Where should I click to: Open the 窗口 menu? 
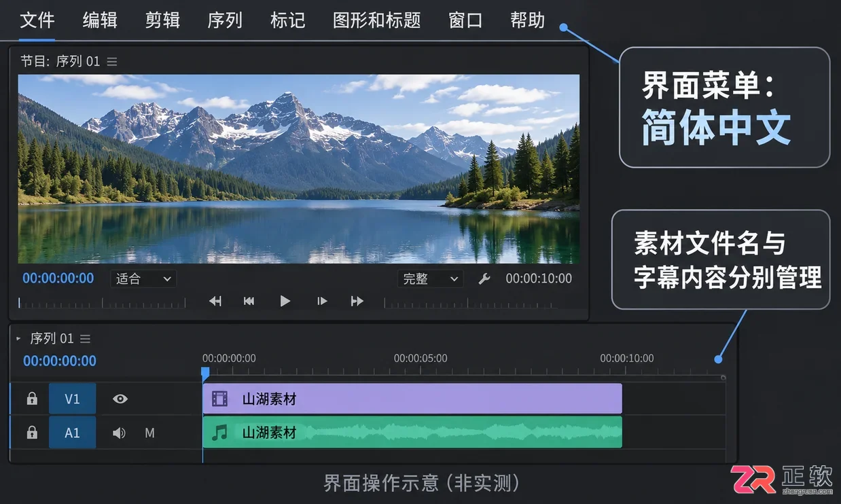pyautogui.click(x=465, y=20)
